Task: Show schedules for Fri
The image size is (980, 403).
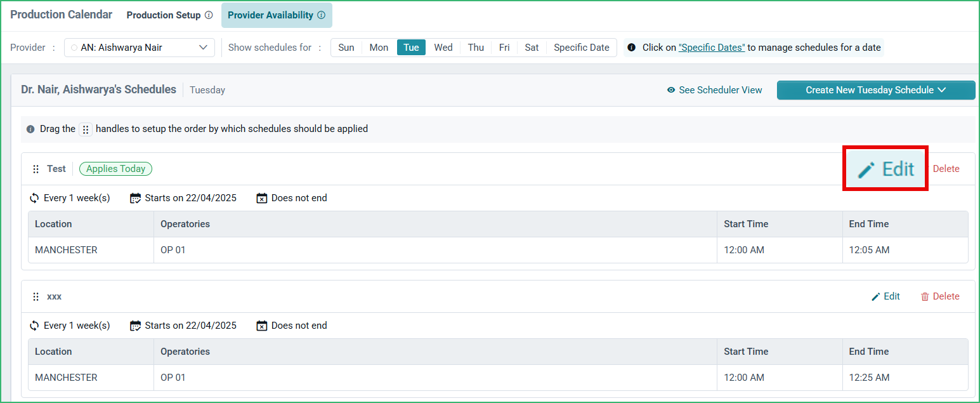Action: pos(504,48)
